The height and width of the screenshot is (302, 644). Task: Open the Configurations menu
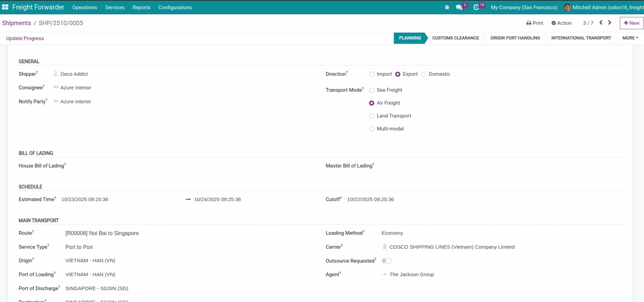tap(175, 7)
